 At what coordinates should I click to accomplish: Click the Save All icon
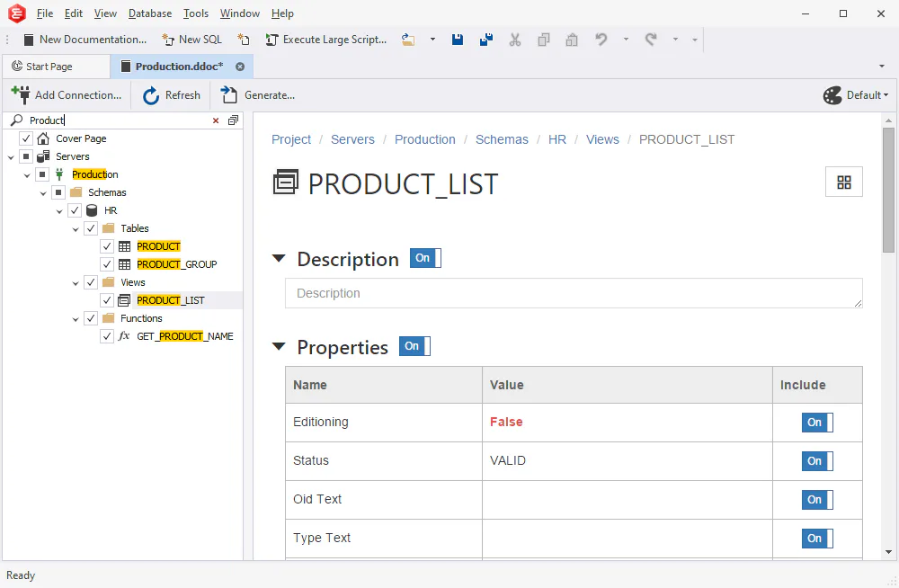click(486, 40)
